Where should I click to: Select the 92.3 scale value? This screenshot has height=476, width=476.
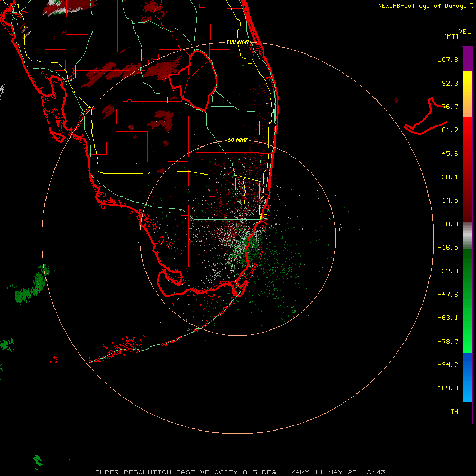450,83
